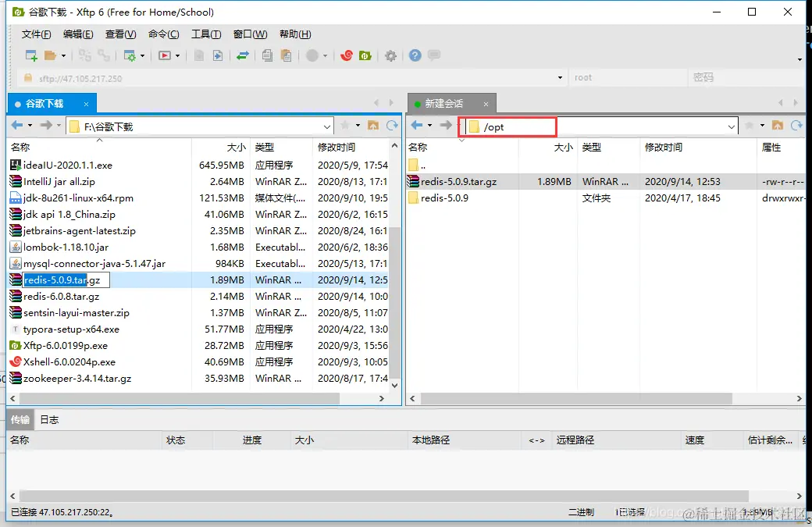Sort local files by 大小 column
Screen dimensions: 812x527
click(221, 148)
